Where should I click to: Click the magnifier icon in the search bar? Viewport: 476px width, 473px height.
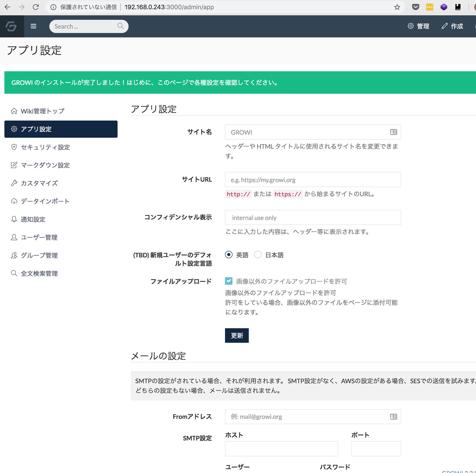(120, 26)
